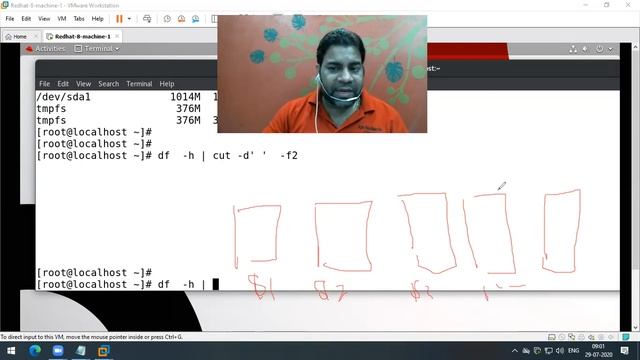The width and height of the screenshot is (640, 360).
Task: Open the Windows notification center icon
Action: 624,351
